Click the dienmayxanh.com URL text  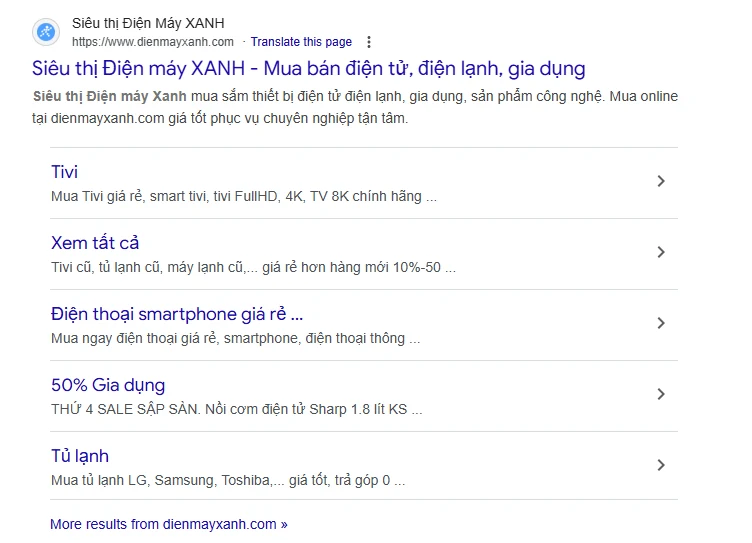click(x=153, y=42)
